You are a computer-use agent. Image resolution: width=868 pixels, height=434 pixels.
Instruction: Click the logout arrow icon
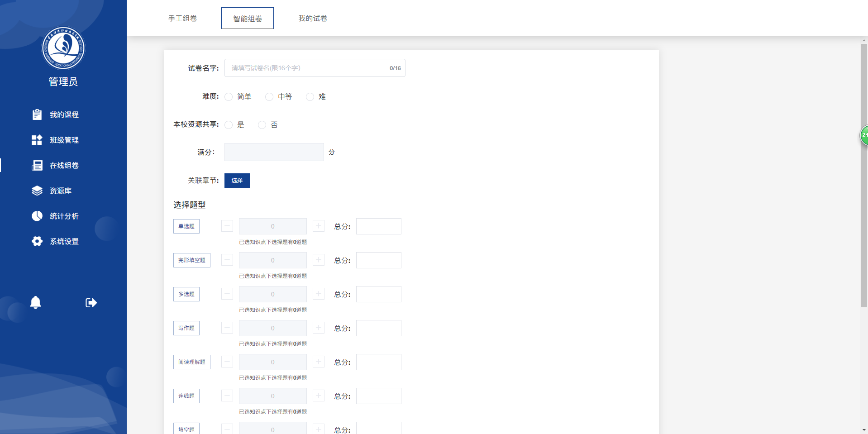[91, 302]
